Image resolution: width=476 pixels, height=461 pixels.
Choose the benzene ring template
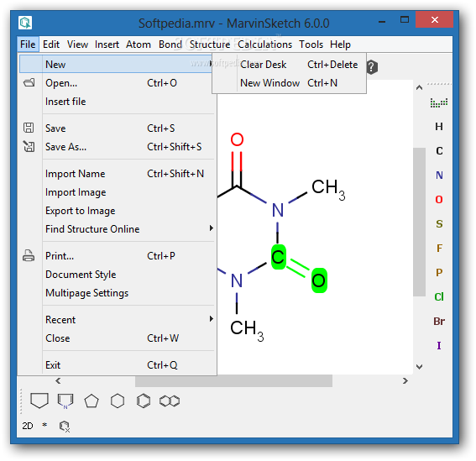(144, 401)
